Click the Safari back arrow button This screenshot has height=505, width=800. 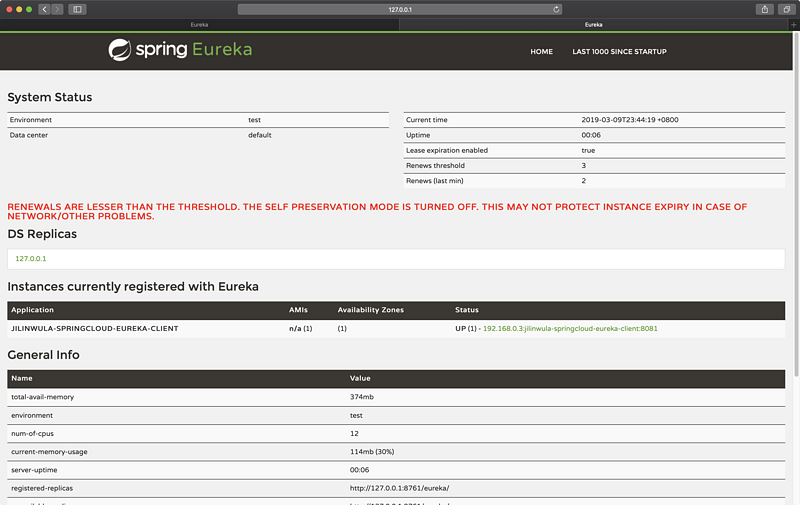click(44, 9)
